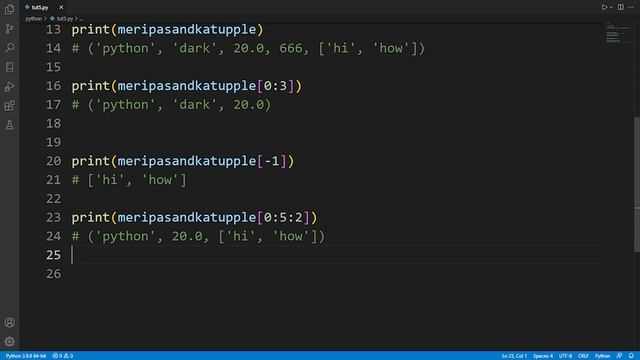Click line number 13 in gutter
This screenshot has width=640, height=360.
tap(53, 29)
